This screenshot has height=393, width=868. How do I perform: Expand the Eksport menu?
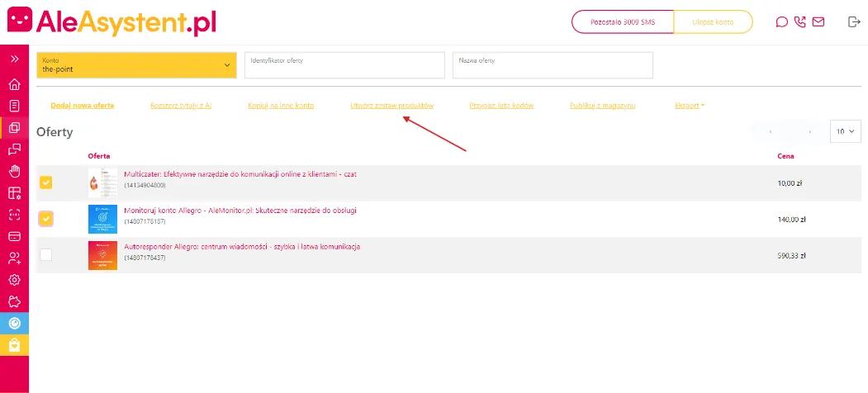click(690, 106)
